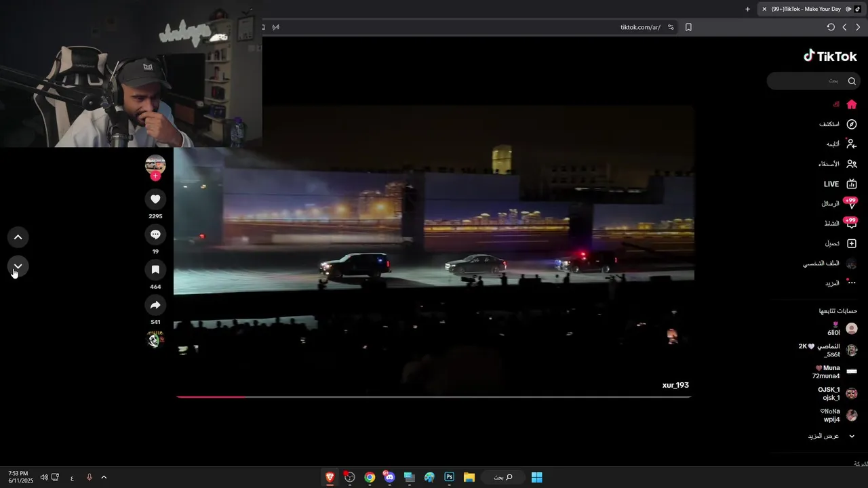868x488 pixels.
Task: Go to next video with down chevron
Action: (x=18, y=266)
